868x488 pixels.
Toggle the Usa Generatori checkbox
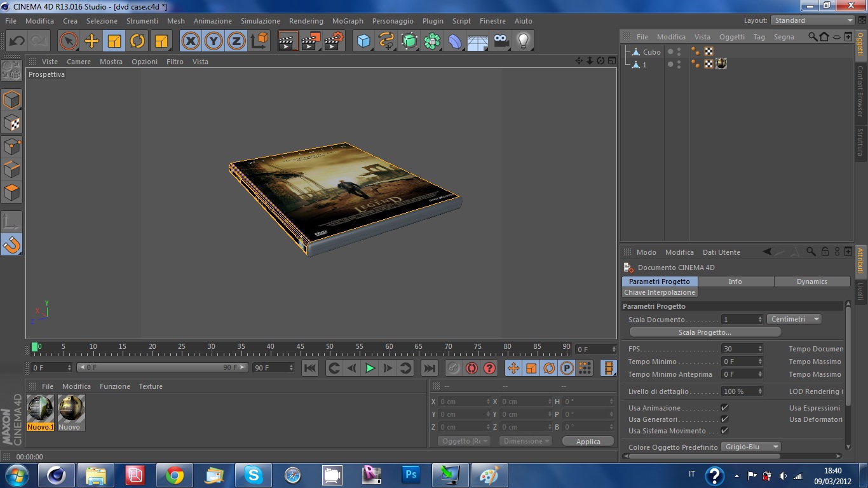click(x=724, y=419)
